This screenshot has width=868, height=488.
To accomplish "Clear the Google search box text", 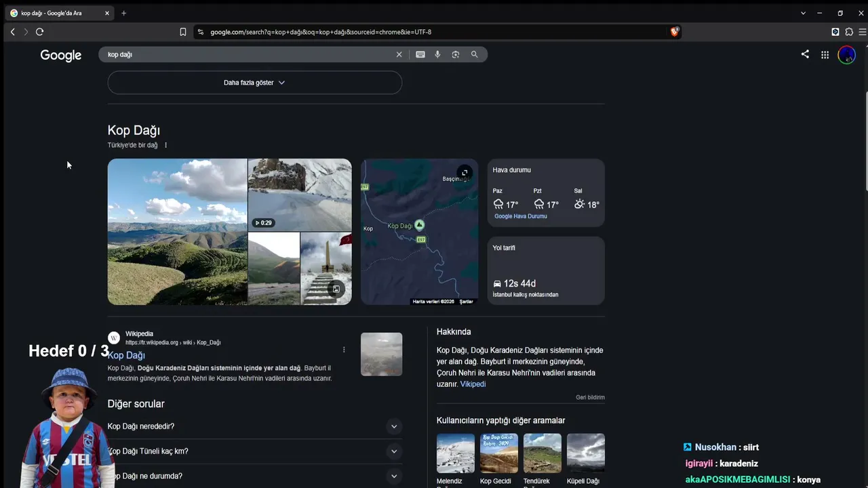I will point(399,54).
